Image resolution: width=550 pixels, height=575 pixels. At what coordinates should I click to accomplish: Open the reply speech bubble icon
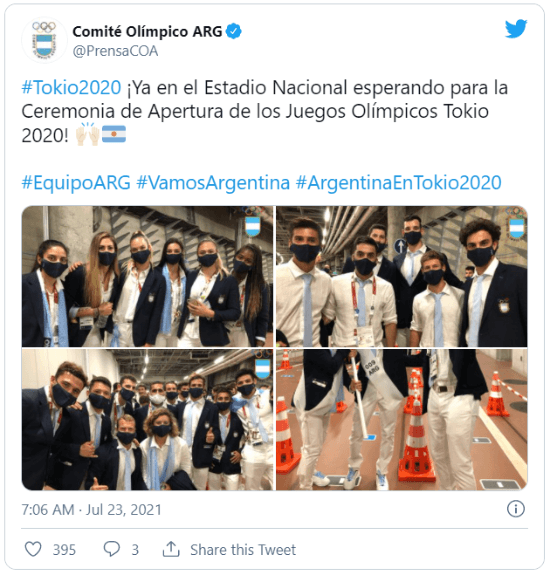[x=111, y=549]
